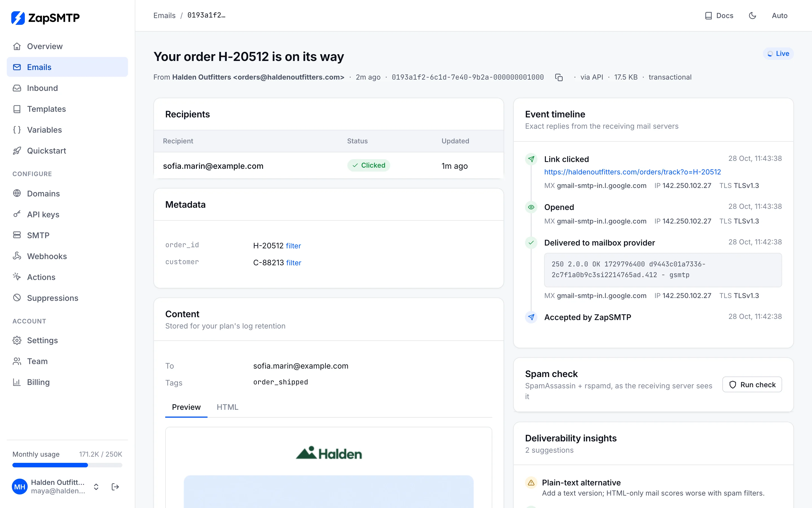Click the Suppressions ban icon
The image size is (812, 508).
17,298
